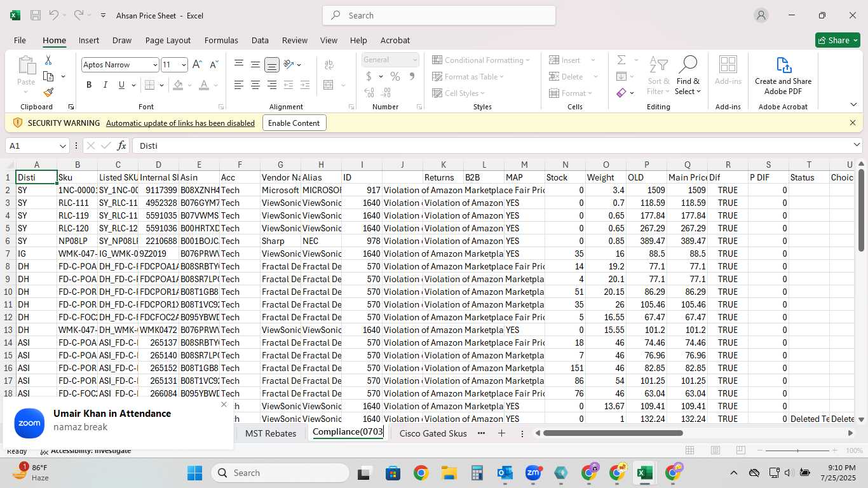Select the Cisco Gated Skus sheet tab
This screenshot has width=868, height=488.
click(433, 433)
